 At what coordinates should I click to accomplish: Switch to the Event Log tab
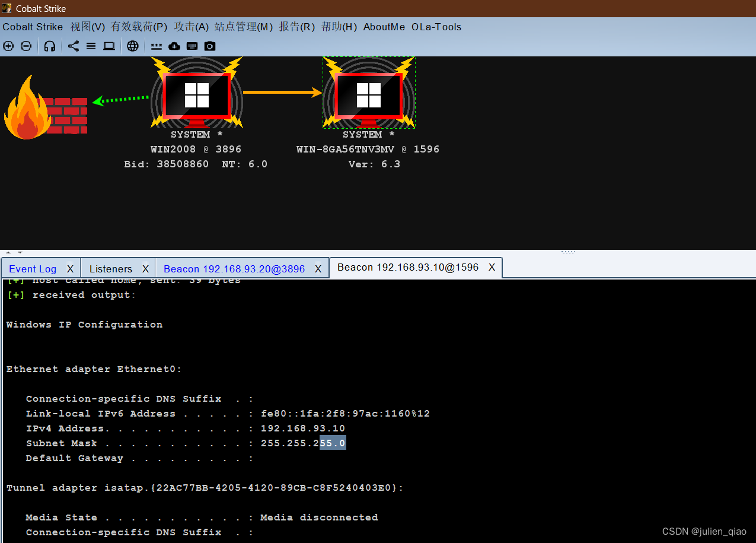33,269
